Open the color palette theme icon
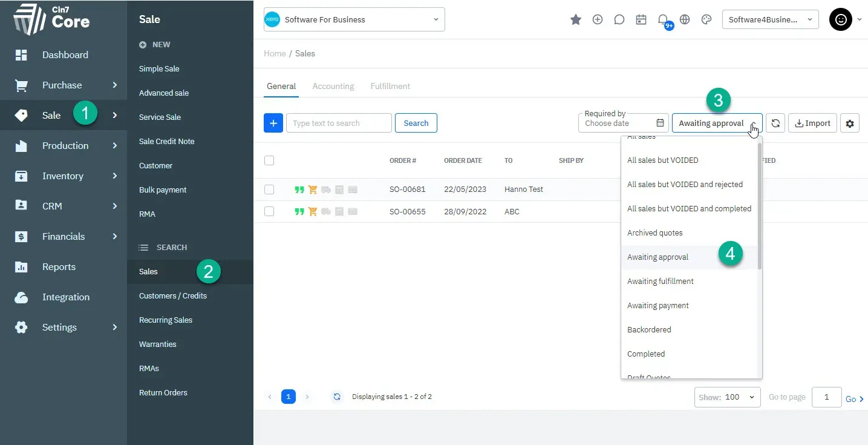Viewport: 868px width, 445px height. click(706, 19)
